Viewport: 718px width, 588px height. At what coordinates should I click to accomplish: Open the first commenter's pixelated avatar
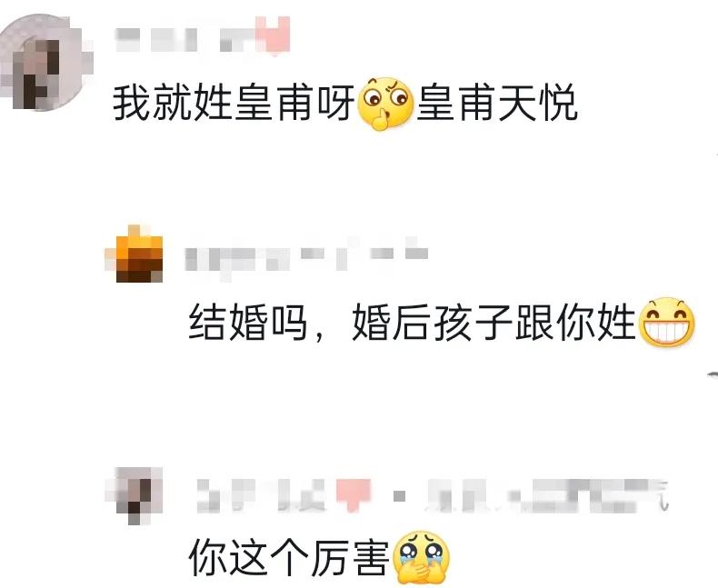45,63
